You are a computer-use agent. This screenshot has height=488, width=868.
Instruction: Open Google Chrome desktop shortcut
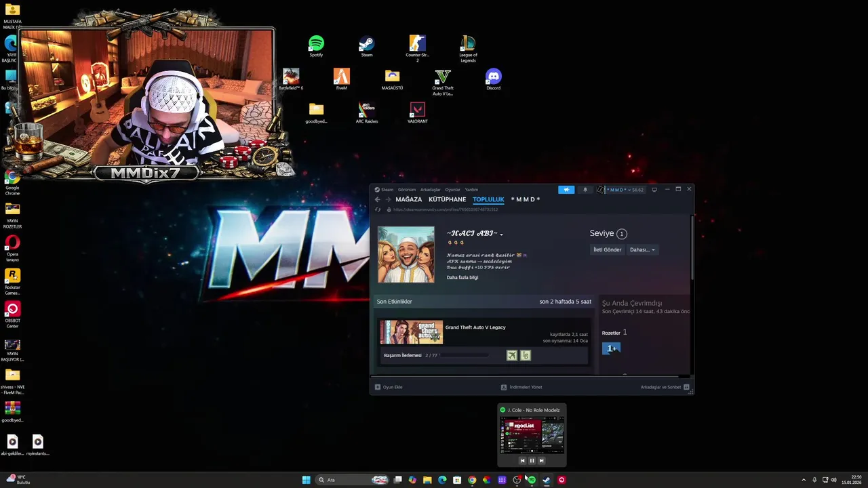(x=12, y=183)
